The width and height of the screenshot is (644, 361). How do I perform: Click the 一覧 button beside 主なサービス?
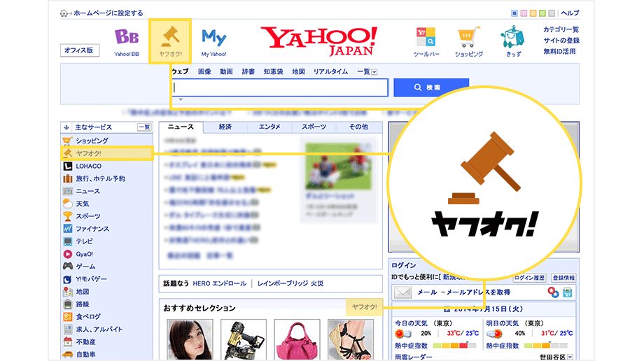click(x=144, y=127)
